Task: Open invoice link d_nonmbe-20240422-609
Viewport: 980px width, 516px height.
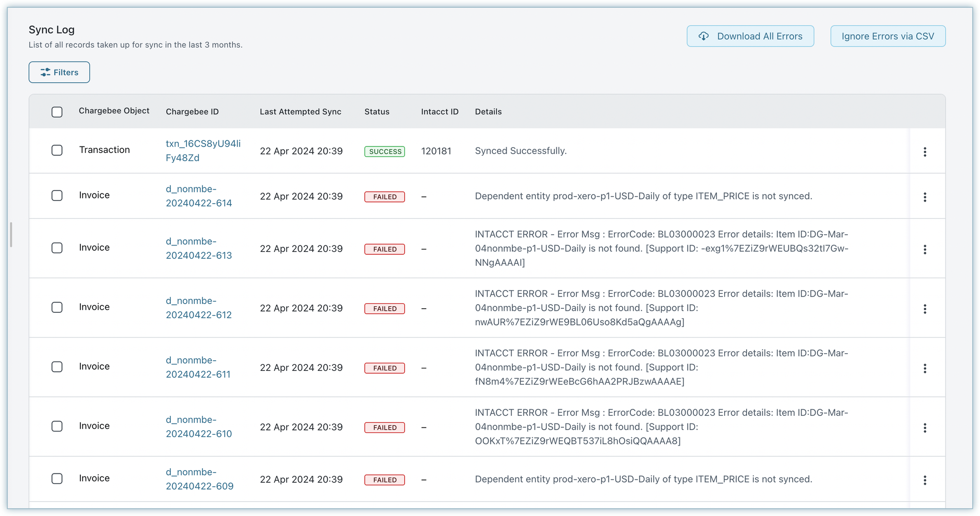Action: pos(199,479)
